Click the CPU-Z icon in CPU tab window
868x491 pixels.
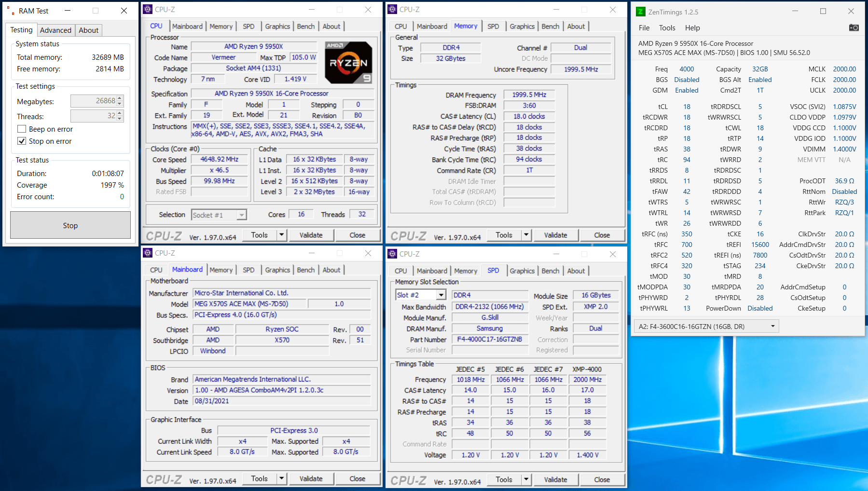[x=148, y=9]
